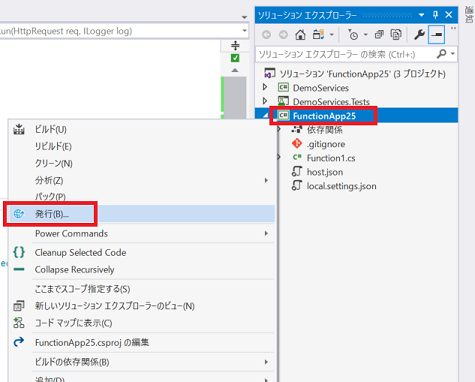
Task: Select the DemoServices.Tests project
Action: (331, 102)
